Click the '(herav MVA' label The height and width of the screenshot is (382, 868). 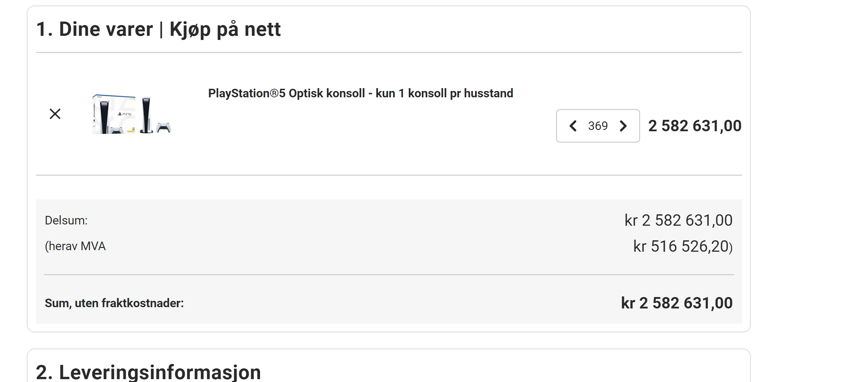coord(75,246)
